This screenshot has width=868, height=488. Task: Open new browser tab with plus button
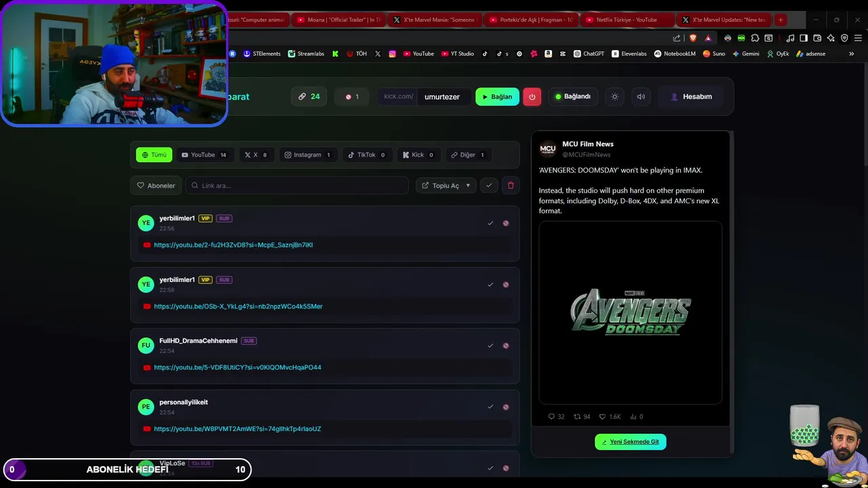coord(781,20)
